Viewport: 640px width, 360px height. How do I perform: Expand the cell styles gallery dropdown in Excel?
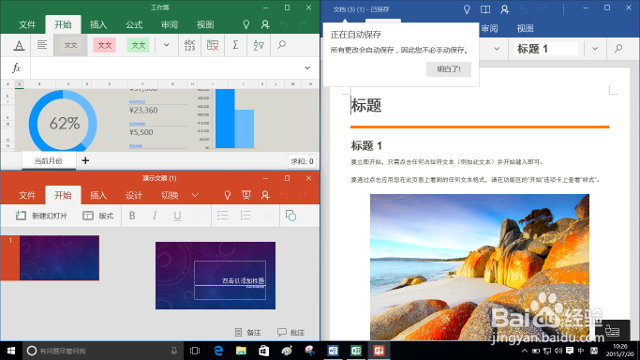point(166,45)
